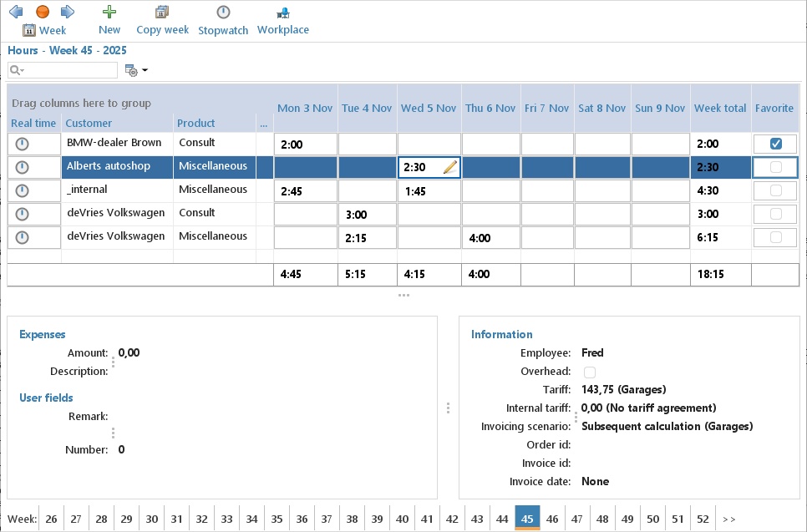Select Monday 2:00 cell for BMW-dealer Brown
The image size is (807, 532).
pyautogui.click(x=306, y=144)
